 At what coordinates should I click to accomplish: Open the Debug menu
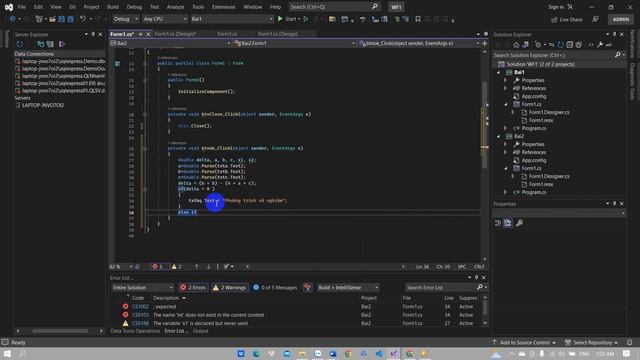[x=134, y=7]
